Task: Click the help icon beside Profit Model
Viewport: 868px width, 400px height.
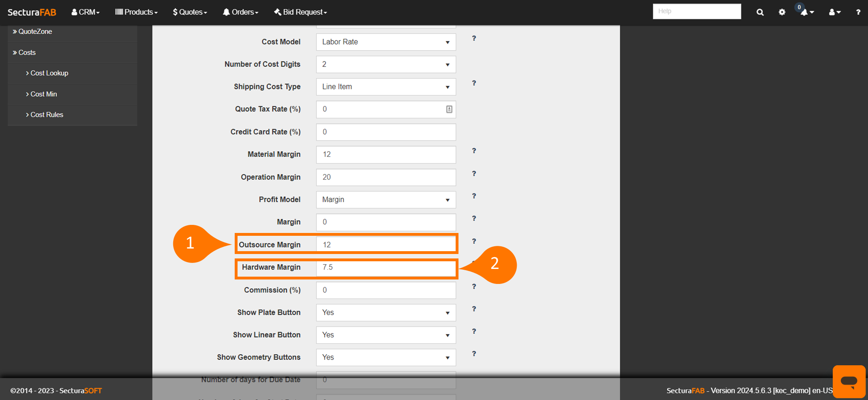Action: pyautogui.click(x=474, y=196)
